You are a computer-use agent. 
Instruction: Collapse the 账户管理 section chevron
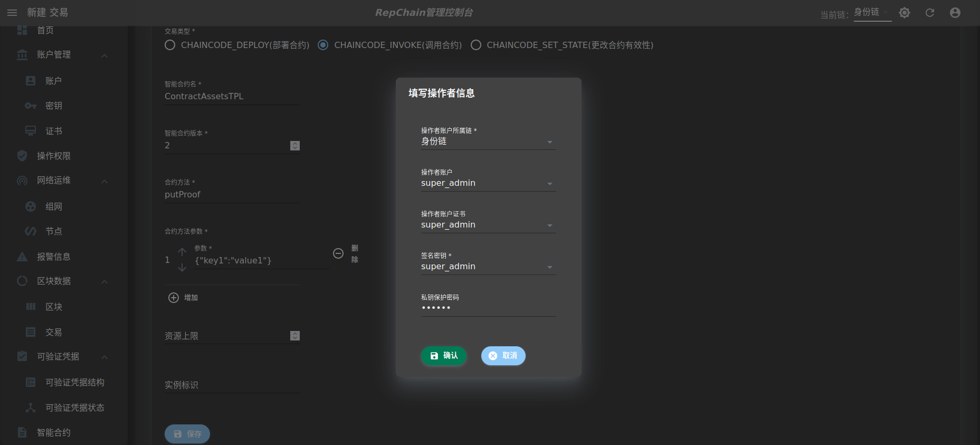click(x=104, y=55)
